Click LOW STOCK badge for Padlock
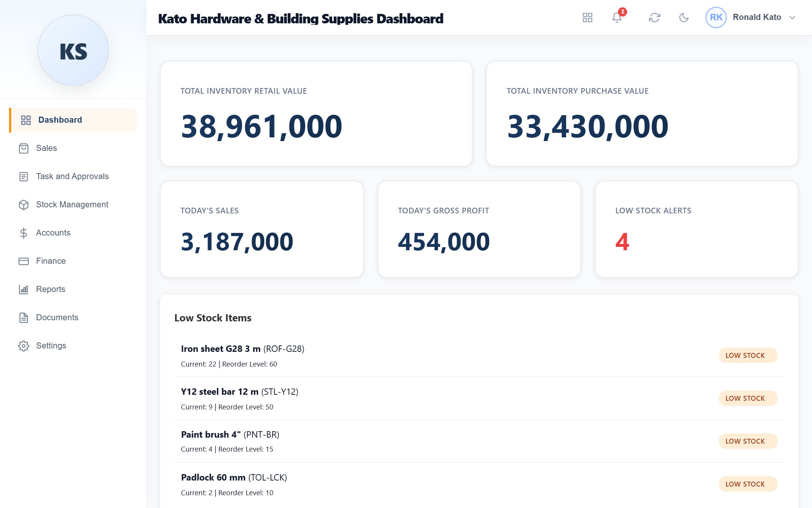This screenshot has width=812, height=508. pos(748,484)
